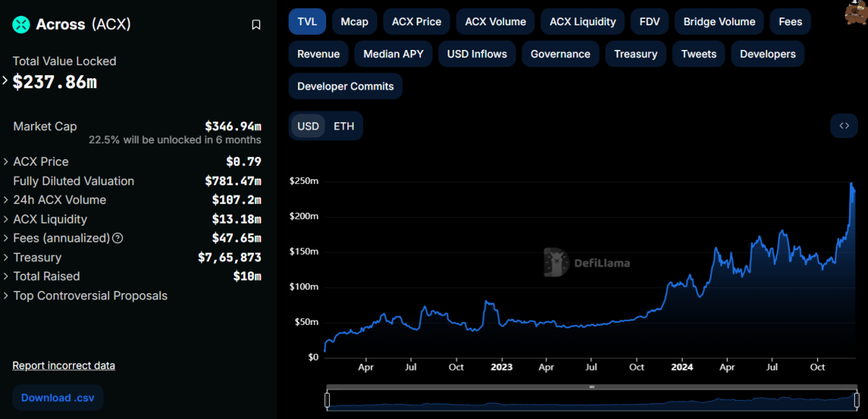Viewport: 868px width, 419px height.
Task: Click the Across (ACX) title text
Action: tap(84, 25)
